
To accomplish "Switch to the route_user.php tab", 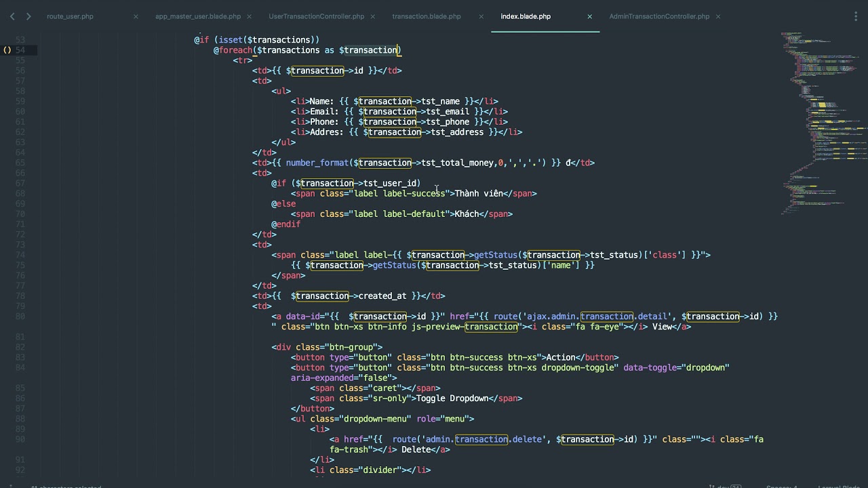I will point(70,16).
